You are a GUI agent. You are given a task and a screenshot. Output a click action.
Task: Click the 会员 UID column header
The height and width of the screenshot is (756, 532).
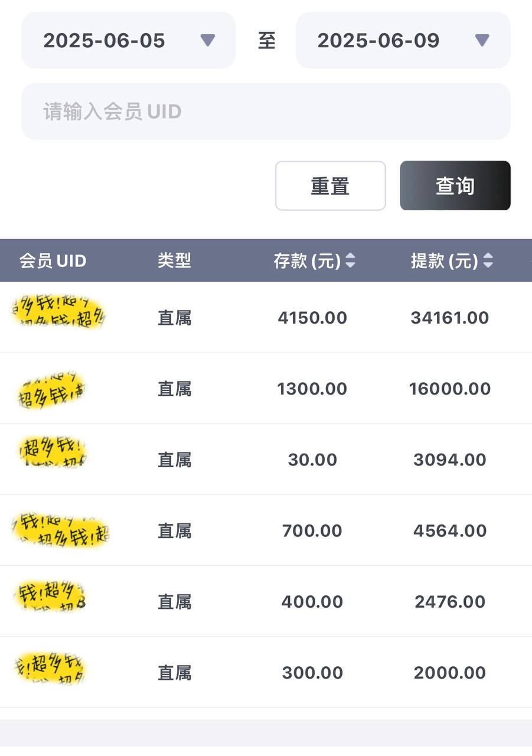click(53, 260)
